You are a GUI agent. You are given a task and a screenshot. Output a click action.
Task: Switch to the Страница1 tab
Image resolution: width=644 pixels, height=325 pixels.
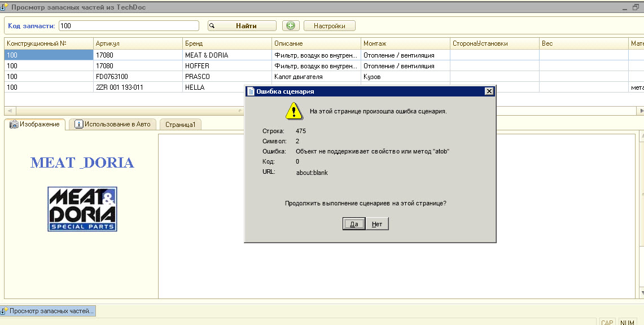pyautogui.click(x=180, y=125)
